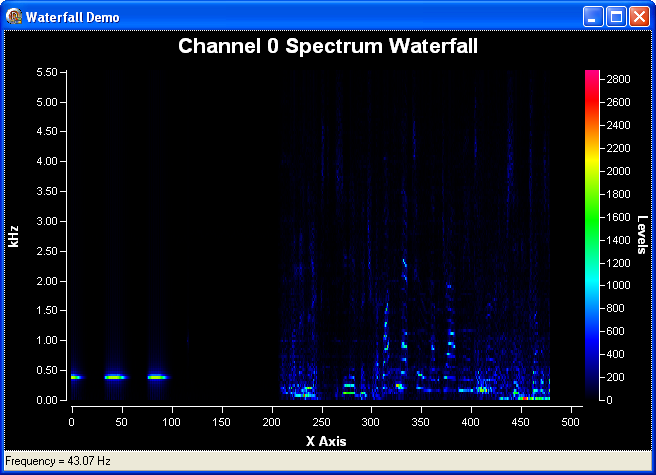Screen dimensions: 656x475
Task: Click the 'Levels' legend label
Action: tap(642, 235)
